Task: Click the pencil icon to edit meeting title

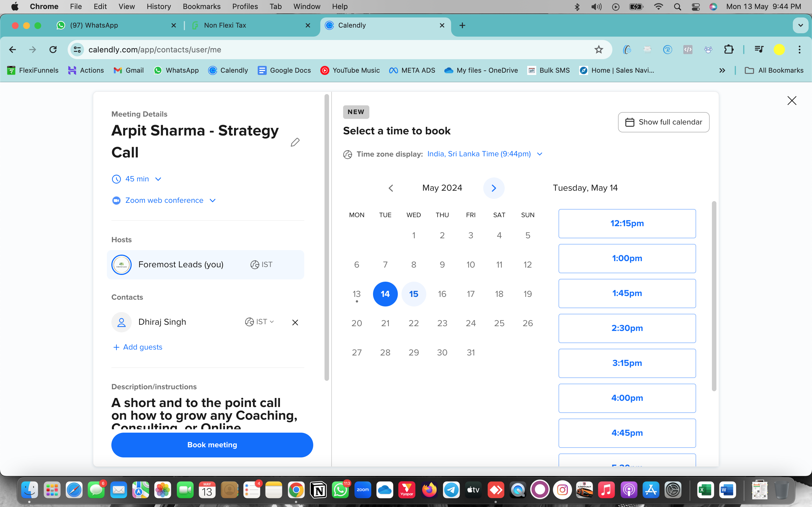Action: (295, 142)
